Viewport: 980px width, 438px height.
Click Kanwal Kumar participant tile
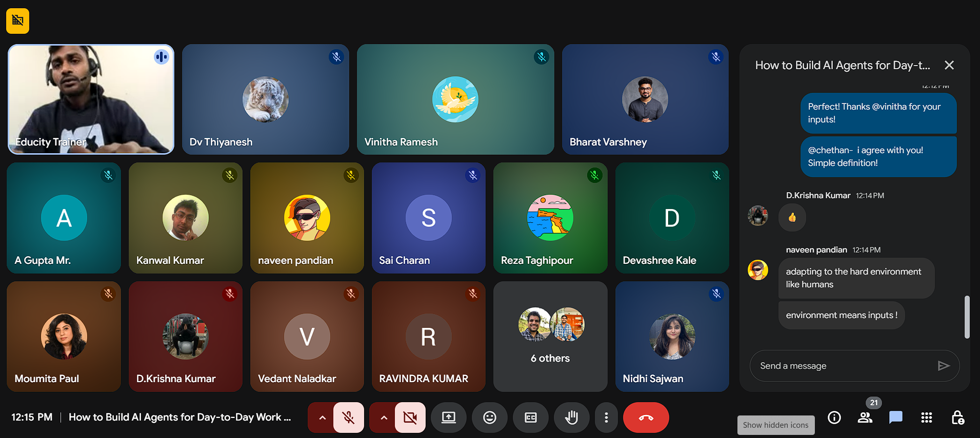(x=186, y=218)
